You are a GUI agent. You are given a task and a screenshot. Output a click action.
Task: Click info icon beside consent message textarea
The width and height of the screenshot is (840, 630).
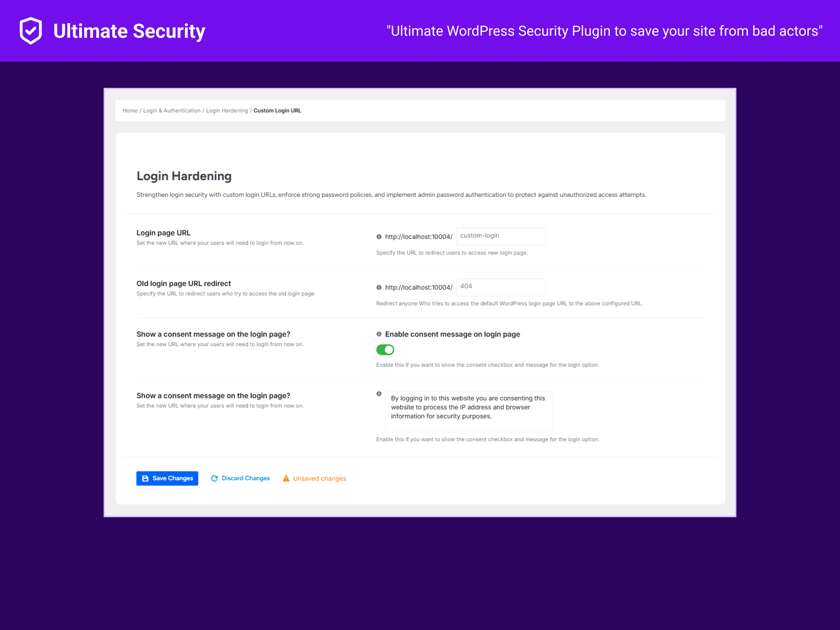(379, 394)
